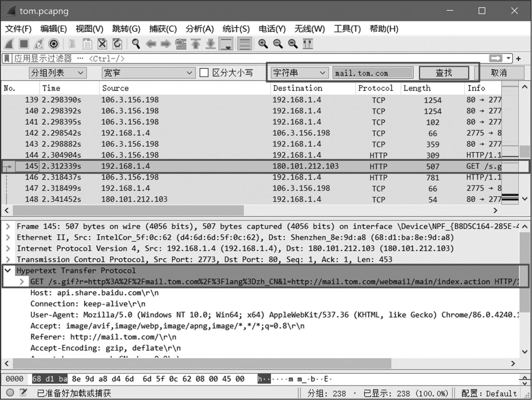This screenshot has width=532, height=400.
Task: Open the 字符串 search type dropdown
Action: [298, 73]
